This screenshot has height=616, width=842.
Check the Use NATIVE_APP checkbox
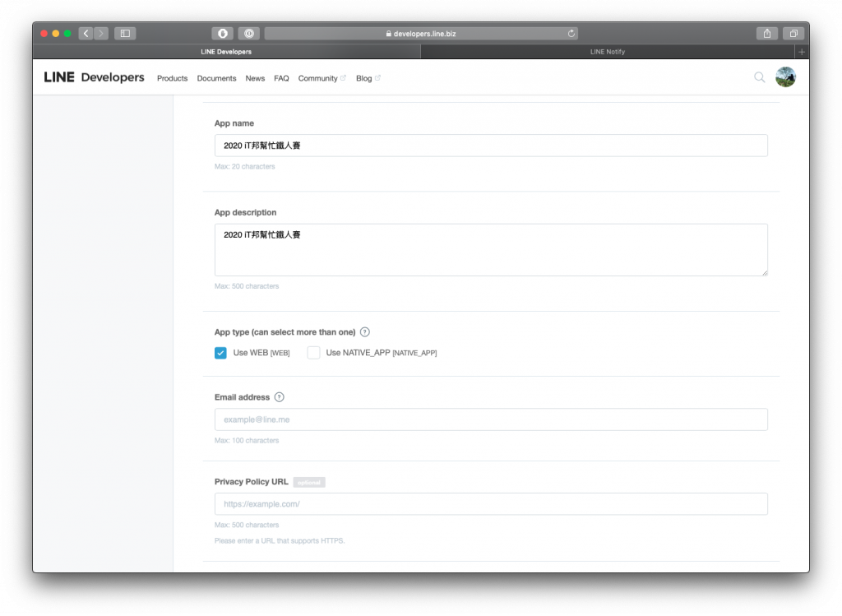tap(313, 353)
